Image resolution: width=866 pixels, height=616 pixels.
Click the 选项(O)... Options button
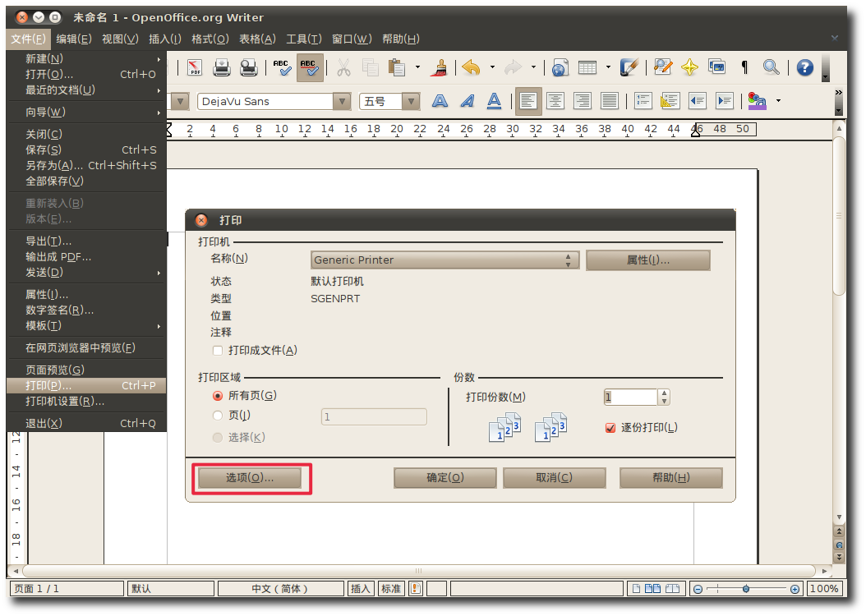[250, 478]
